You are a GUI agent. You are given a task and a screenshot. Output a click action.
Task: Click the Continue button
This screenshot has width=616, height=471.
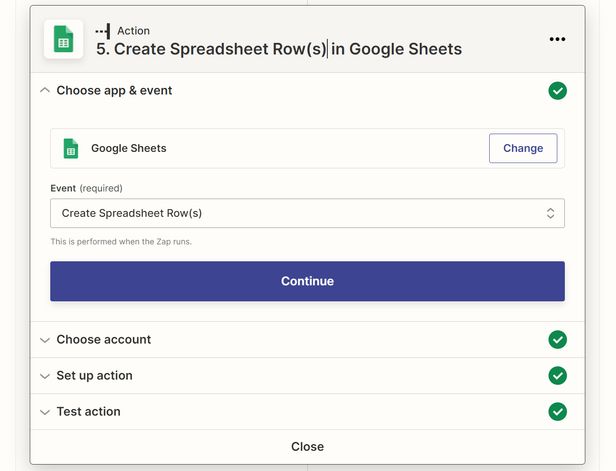tap(307, 281)
